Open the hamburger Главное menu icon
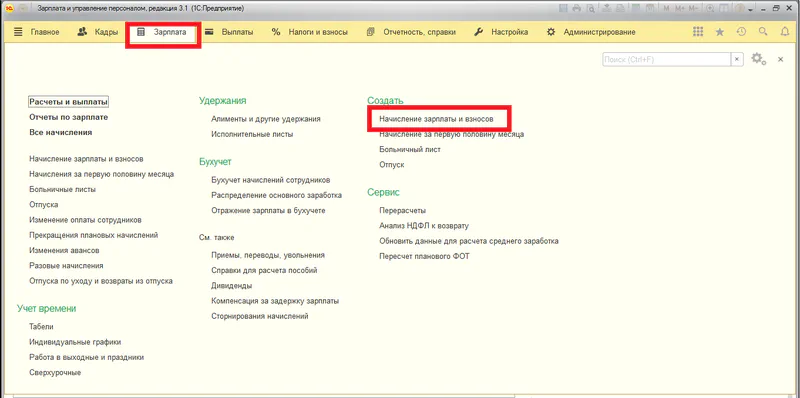 (x=18, y=32)
